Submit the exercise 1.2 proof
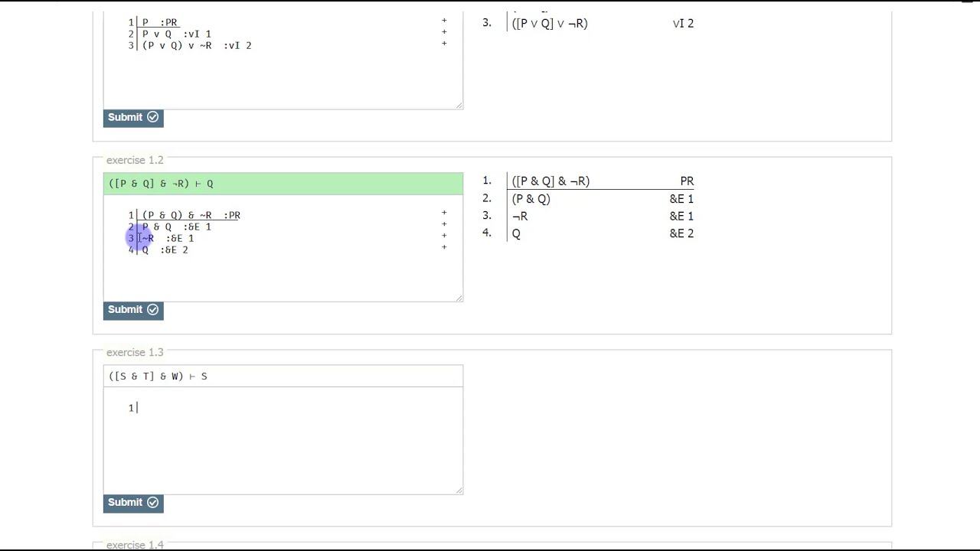 pos(132,310)
